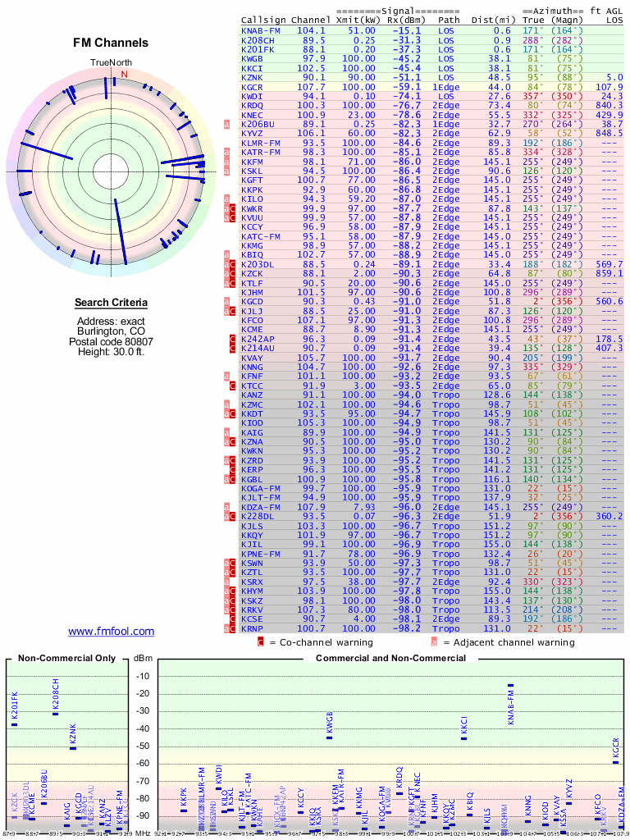Click the co-channel warning icon beside K214AU
Screen dimensions: 630x840
(233, 349)
